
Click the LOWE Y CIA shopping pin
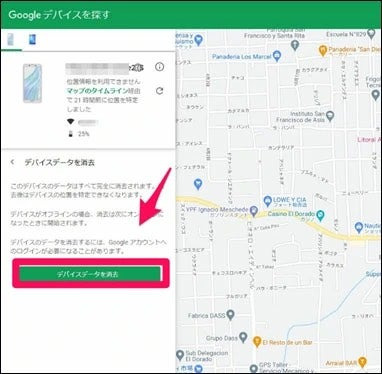pos(267,201)
